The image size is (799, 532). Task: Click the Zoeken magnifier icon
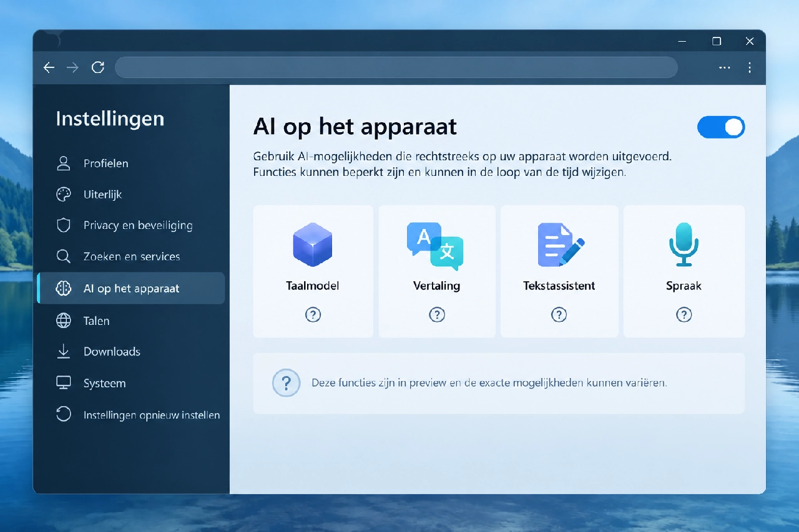click(64, 256)
